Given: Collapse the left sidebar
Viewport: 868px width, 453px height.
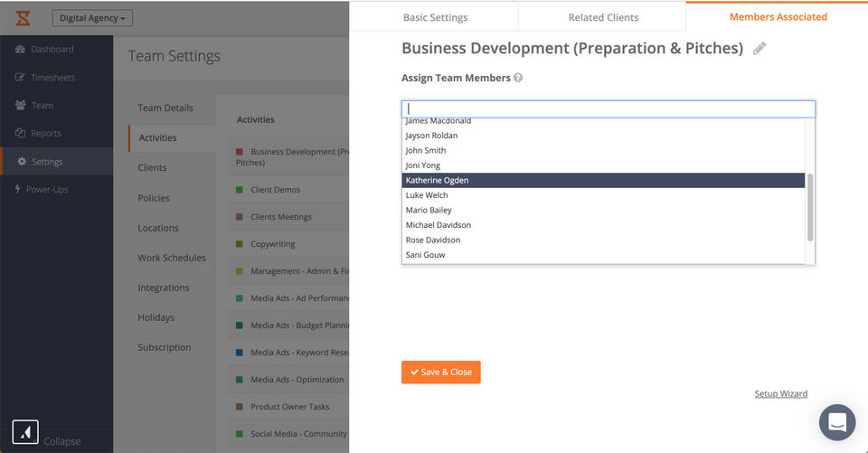Looking at the screenshot, I should [61, 441].
